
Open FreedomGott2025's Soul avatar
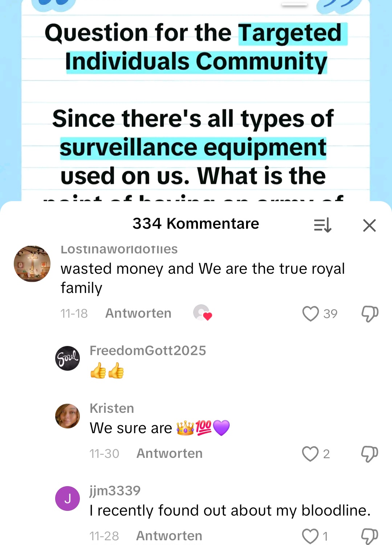pyautogui.click(x=68, y=358)
